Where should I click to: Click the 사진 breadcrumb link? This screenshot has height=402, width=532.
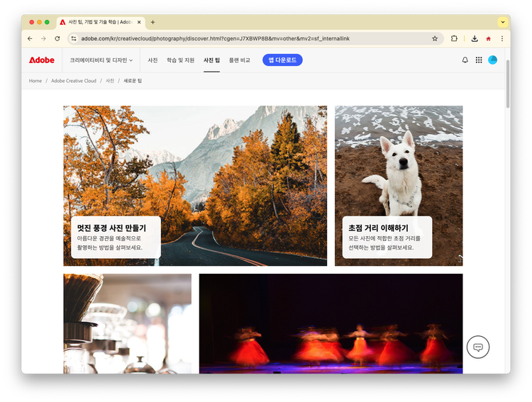coord(110,81)
